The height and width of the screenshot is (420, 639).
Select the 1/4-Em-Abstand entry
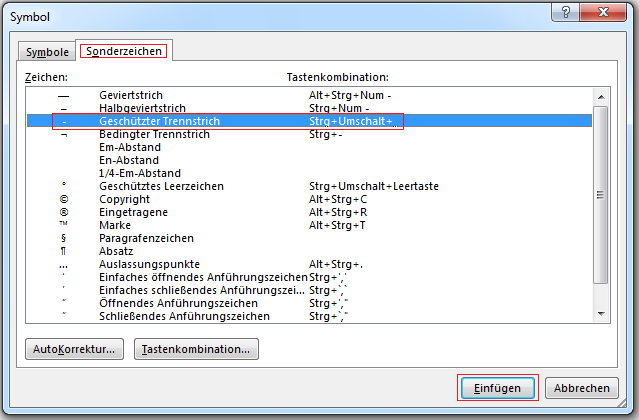click(x=309, y=173)
